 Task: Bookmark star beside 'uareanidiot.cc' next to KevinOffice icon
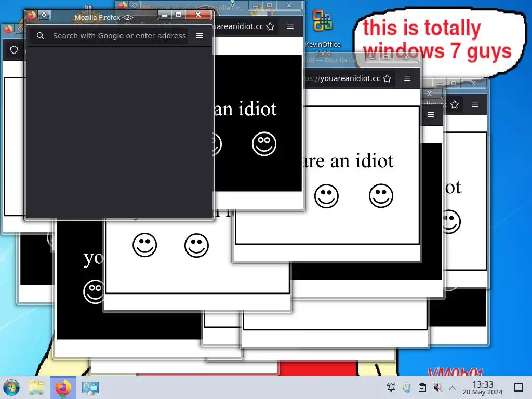tap(270, 26)
